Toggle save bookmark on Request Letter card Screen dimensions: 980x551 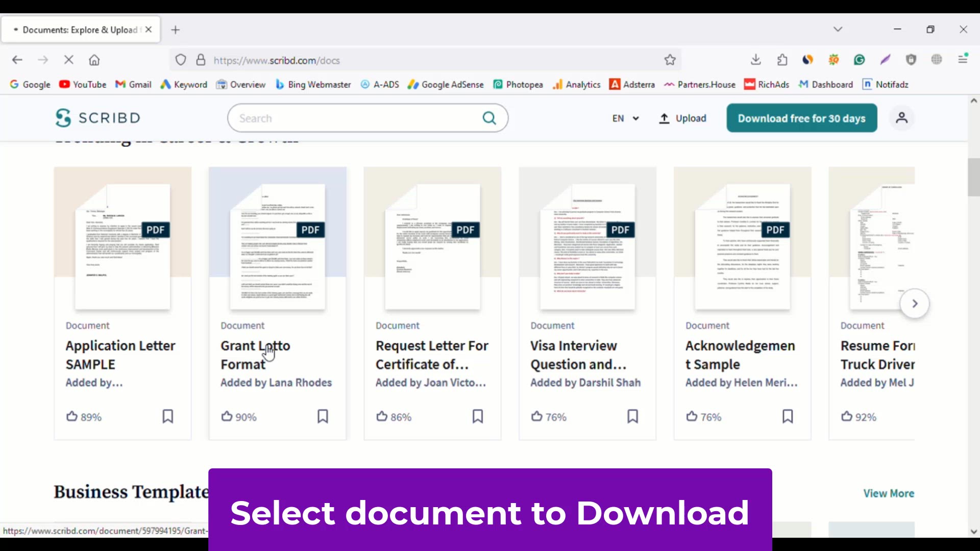[x=478, y=416]
